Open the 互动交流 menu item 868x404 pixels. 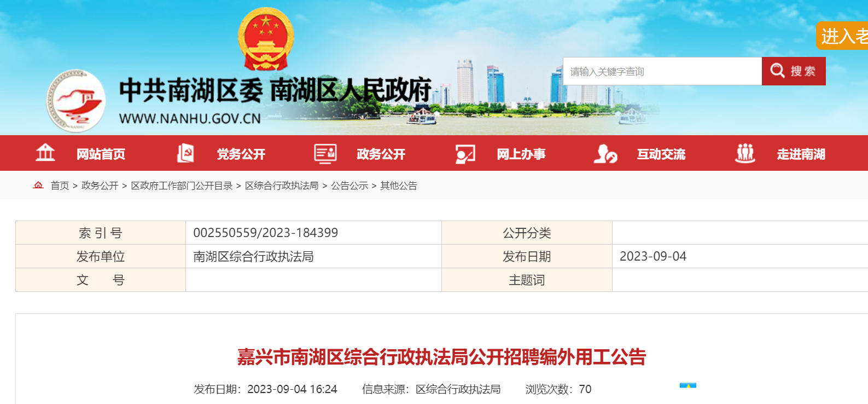[661, 154]
